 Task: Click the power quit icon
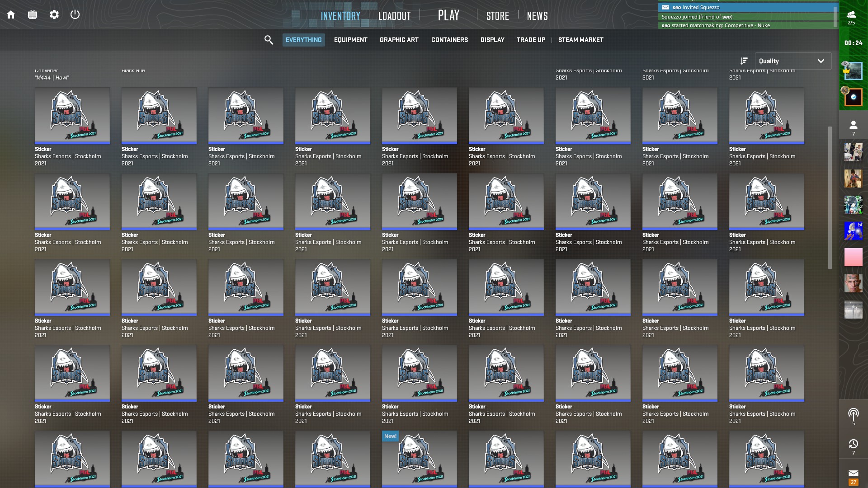75,14
